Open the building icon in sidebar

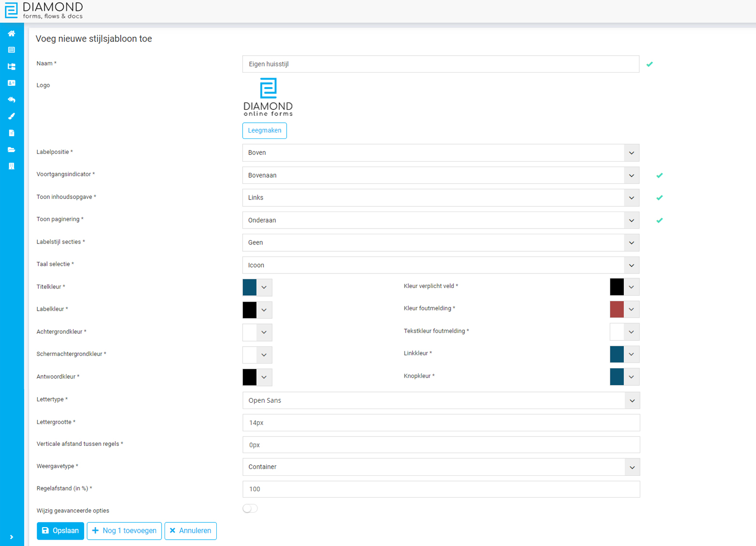click(12, 166)
